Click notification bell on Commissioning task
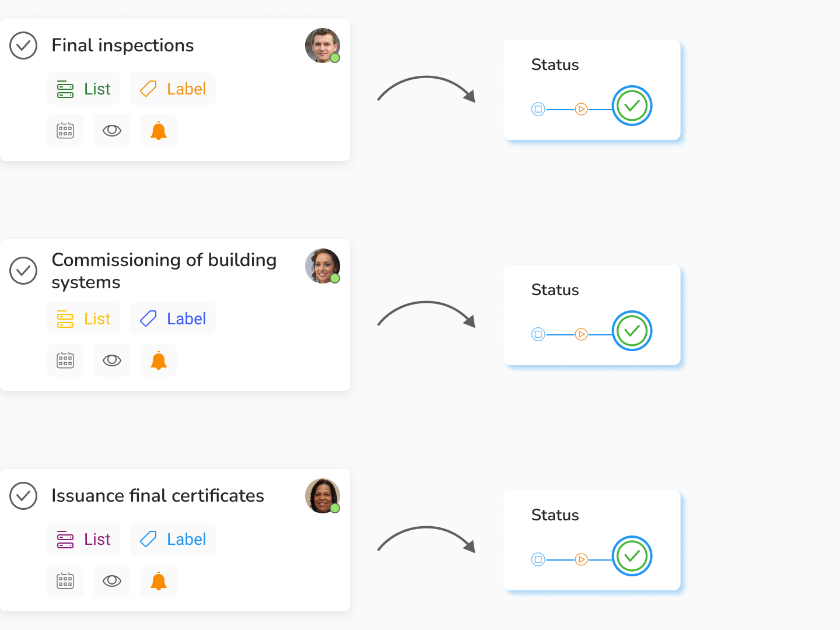Viewport: 840px width, 630px height. pyautogui.click(x=159, y=360)
